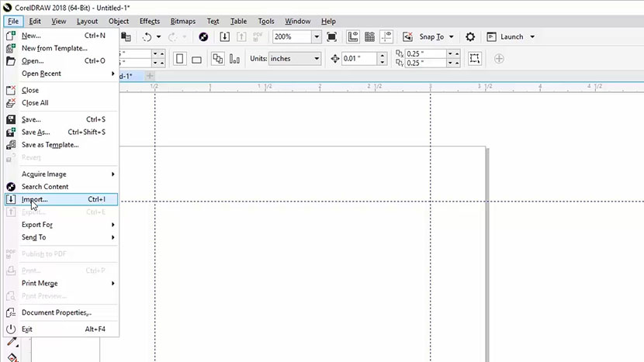Click the Import icon in the standard toolbar
The height and width of the screenshot is (362, 644).
(224, 36)
